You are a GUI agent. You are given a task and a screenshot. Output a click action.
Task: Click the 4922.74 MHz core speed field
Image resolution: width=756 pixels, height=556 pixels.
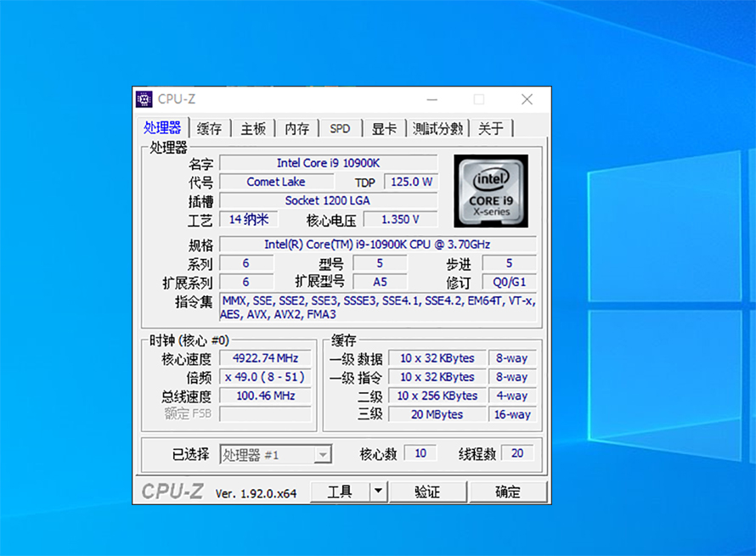click(265, 358)
